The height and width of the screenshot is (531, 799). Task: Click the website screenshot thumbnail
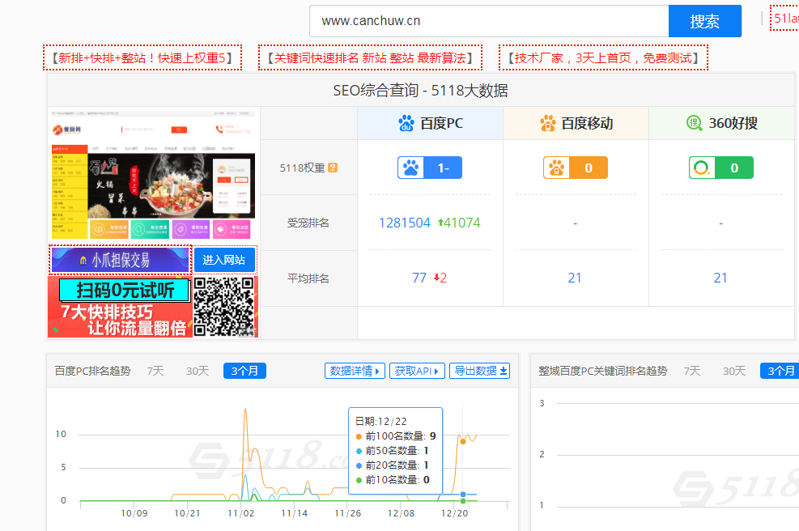153,176
